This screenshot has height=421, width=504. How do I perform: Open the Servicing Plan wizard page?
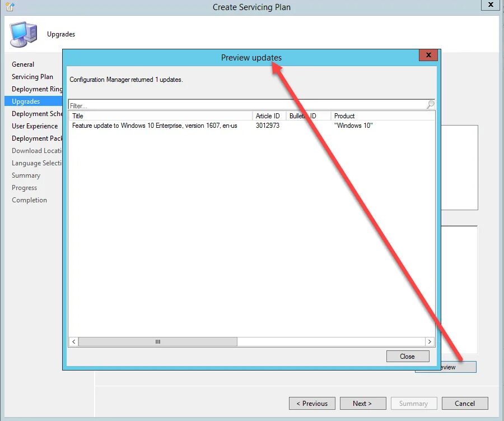click(32, 77)
